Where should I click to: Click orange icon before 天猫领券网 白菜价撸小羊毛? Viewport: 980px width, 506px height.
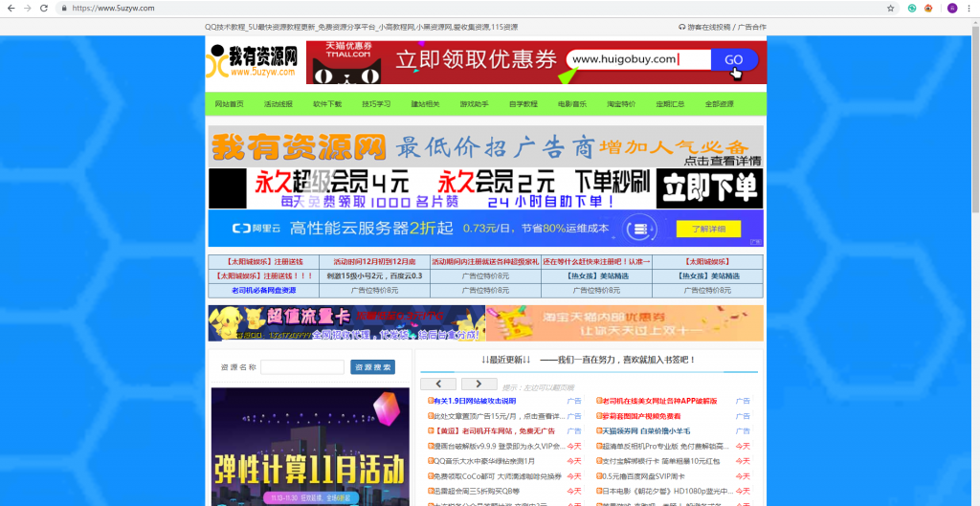tap(599, 430)
